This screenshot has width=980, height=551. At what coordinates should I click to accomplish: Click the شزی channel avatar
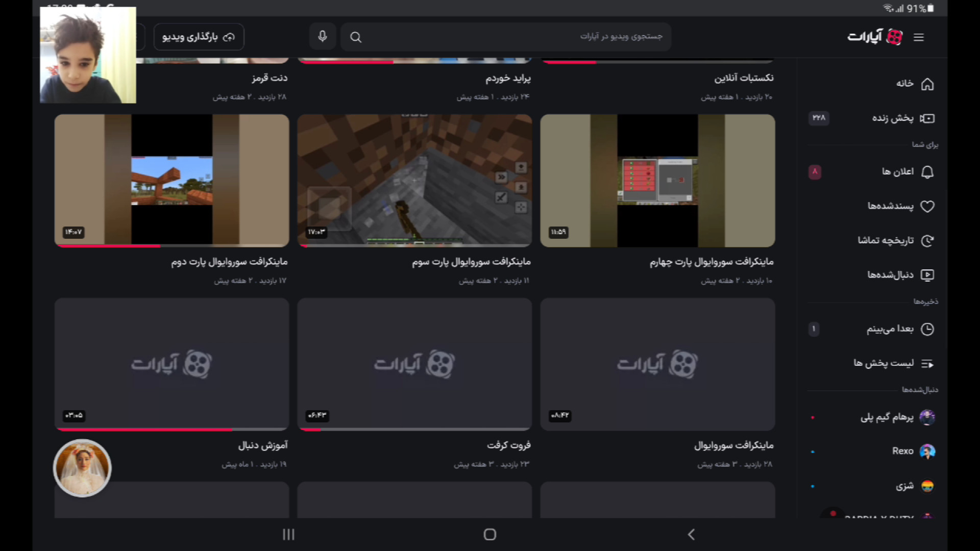click(927, 486)
